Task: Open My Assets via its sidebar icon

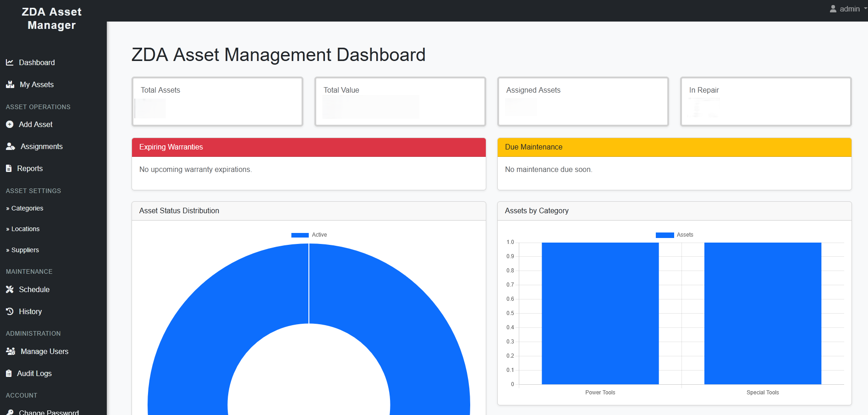Action: point(10,84)
